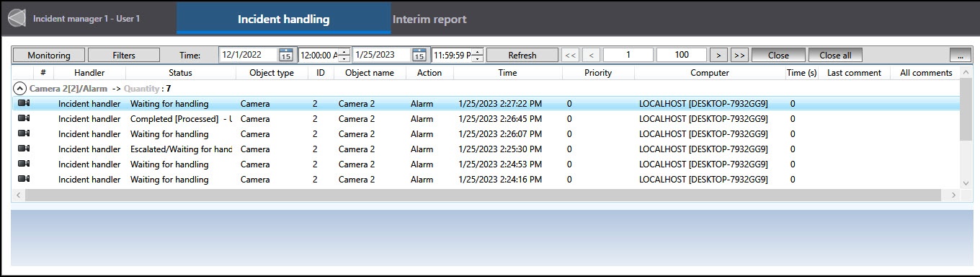980x277 pixels.
Task: Sort by the Time (s) column header
Action: click(802, 73)
